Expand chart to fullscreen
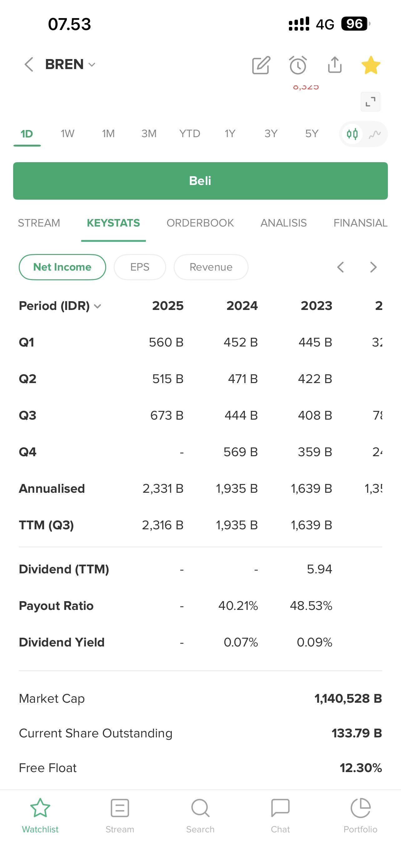Image resolution: width=401 pixels, height=868 pixels. click(x=370, y=102)
